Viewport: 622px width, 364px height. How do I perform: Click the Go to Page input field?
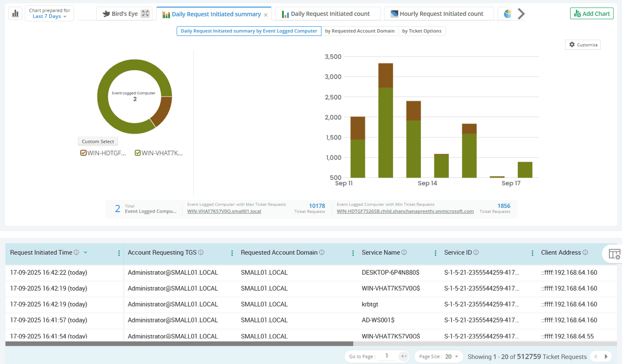pos(387,356)
